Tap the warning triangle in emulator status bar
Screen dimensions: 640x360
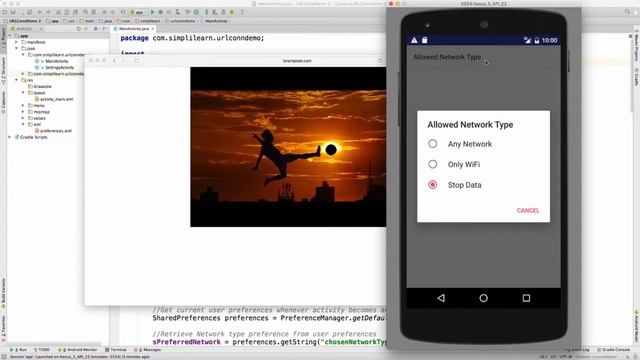pos(414,40)
